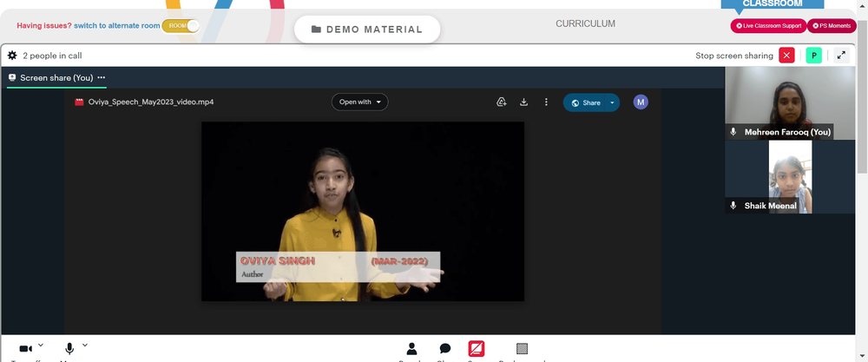Open more actions vertical dots menu
Image resolution: width=868 pixels, height=362 pixels.
(x=546, y=102)
